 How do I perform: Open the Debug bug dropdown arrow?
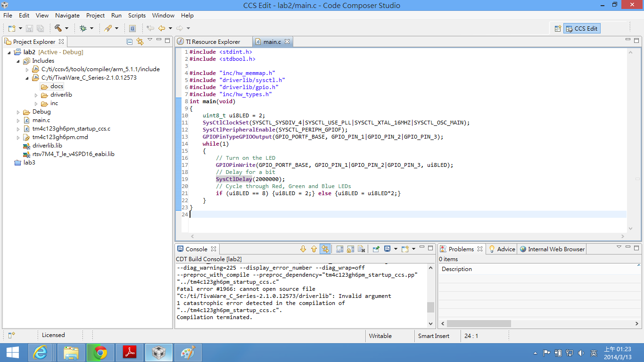(91, 28)
